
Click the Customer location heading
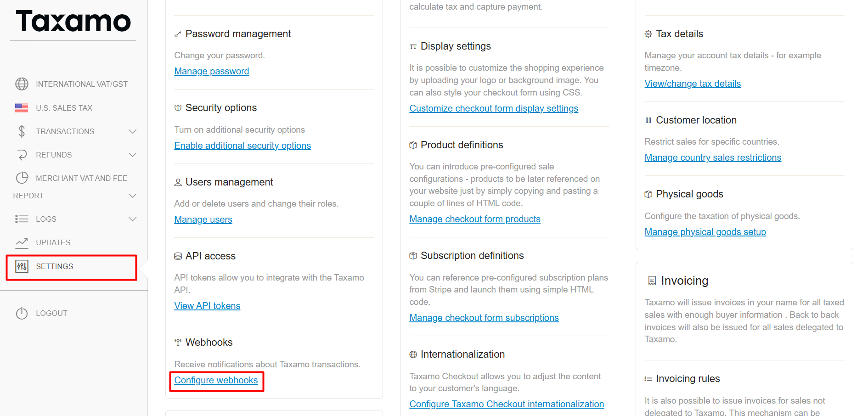pyautogui.click(x=696, y=120)
